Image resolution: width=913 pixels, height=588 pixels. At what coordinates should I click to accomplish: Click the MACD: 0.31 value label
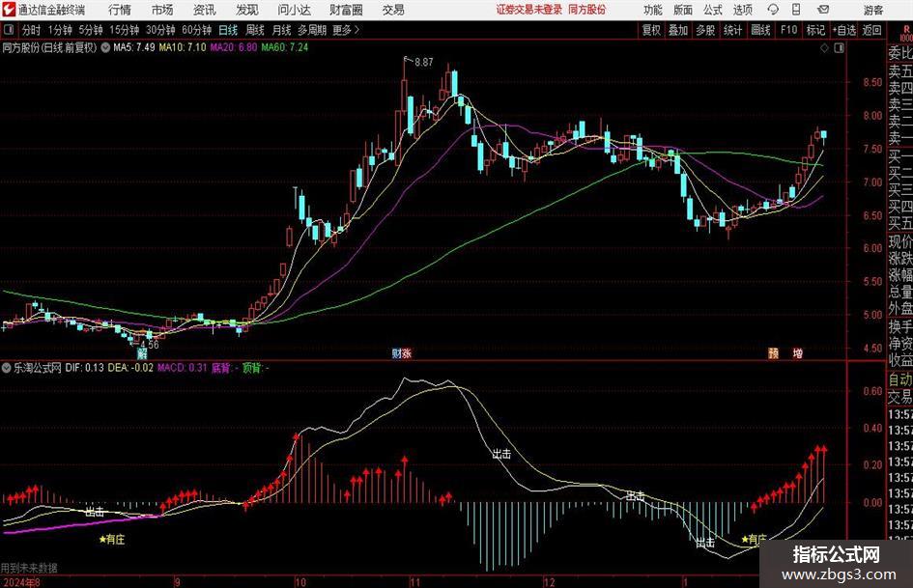[183, 368]
